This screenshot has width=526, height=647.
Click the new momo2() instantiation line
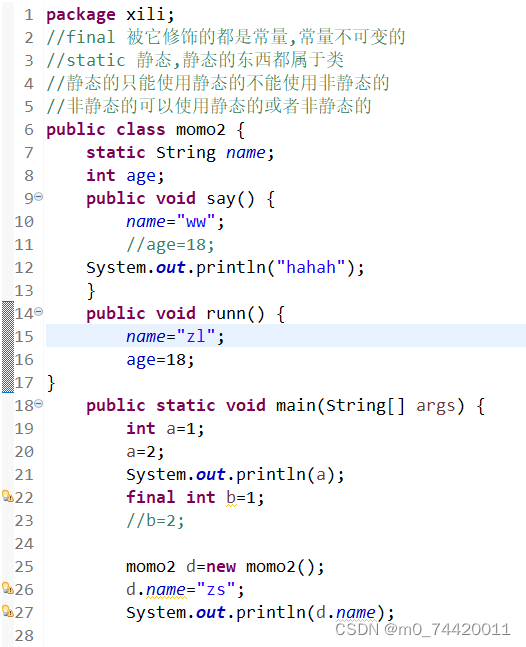coord(225,567)
